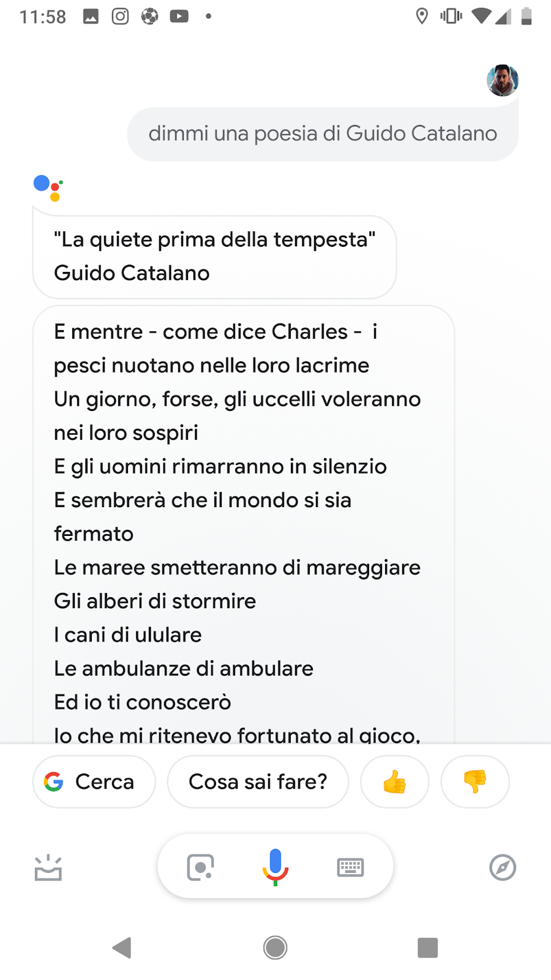This screenshot has height=980, width=551.
Task: Tap the Instagram notification icon in status bar
Action: point(120,17)
